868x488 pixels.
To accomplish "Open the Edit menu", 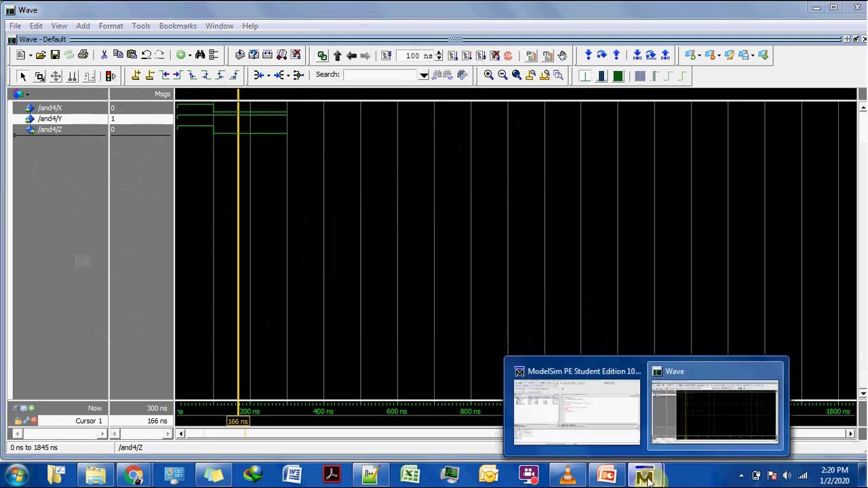I will (x=36, y=26).
